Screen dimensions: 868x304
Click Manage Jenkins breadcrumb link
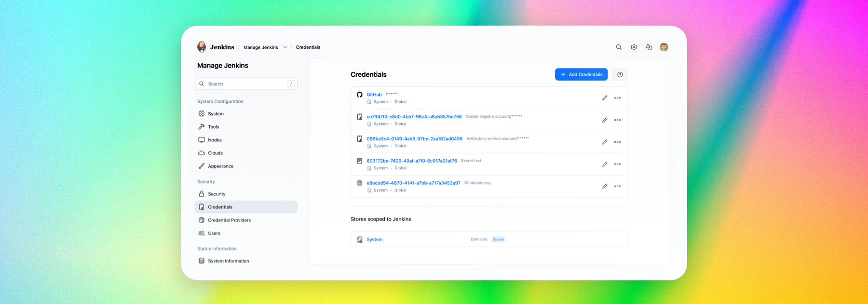tap(260, 47)
